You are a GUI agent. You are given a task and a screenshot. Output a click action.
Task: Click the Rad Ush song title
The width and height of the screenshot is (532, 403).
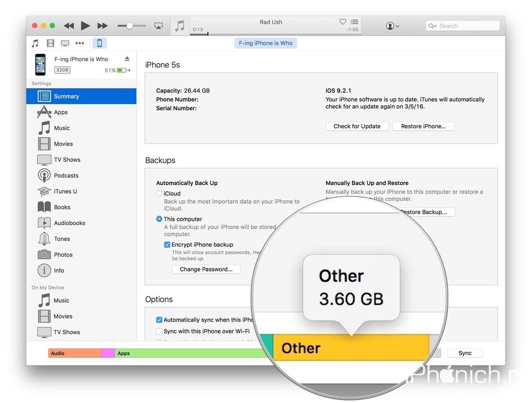[271, 22]
